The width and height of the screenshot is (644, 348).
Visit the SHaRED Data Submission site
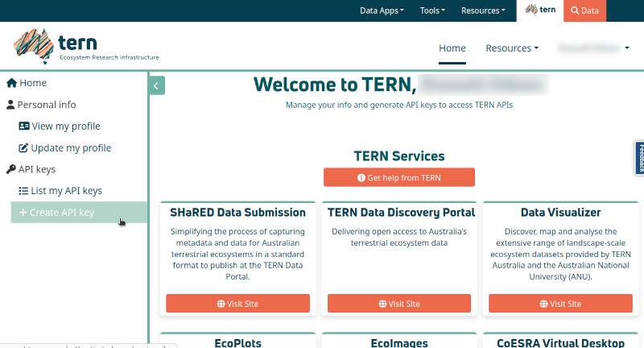pos(237,304)
